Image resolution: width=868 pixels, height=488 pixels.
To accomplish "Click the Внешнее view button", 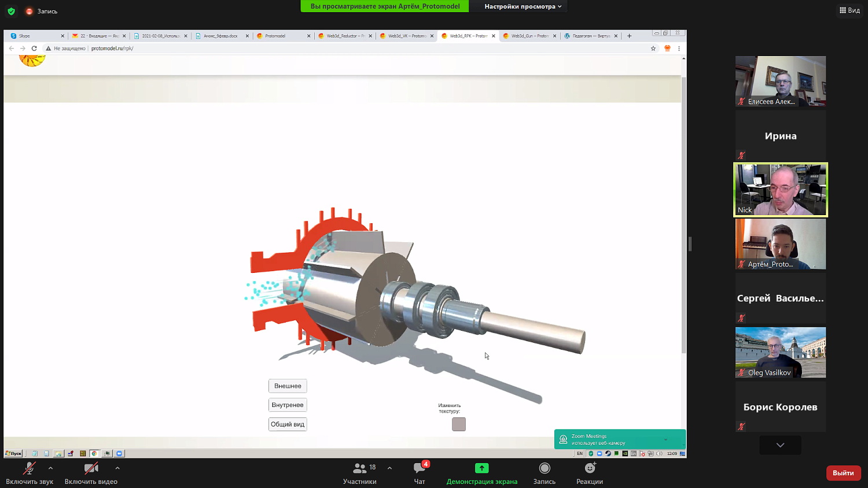I will [288, 386].
